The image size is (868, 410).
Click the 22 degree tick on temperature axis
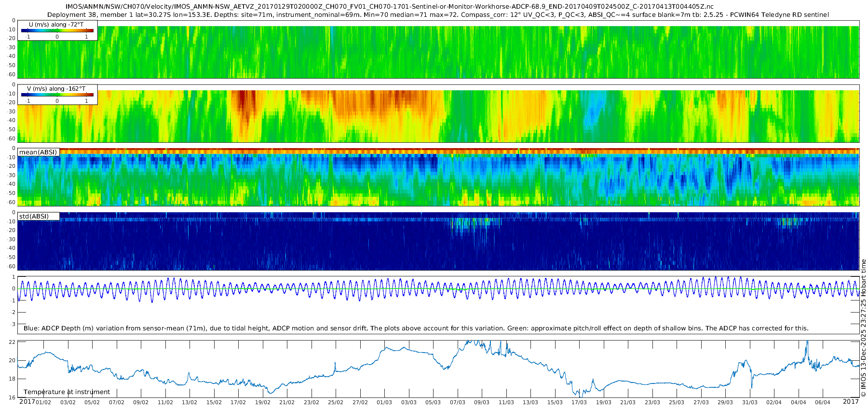pyautogui.click(x=13, y=342)
